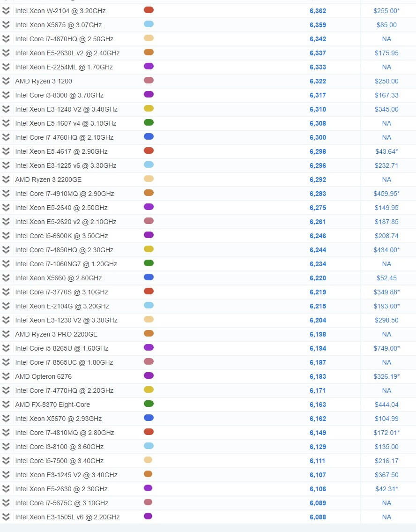Expand the Intel Xeon W-2104 row chevron

pos(6,11)
